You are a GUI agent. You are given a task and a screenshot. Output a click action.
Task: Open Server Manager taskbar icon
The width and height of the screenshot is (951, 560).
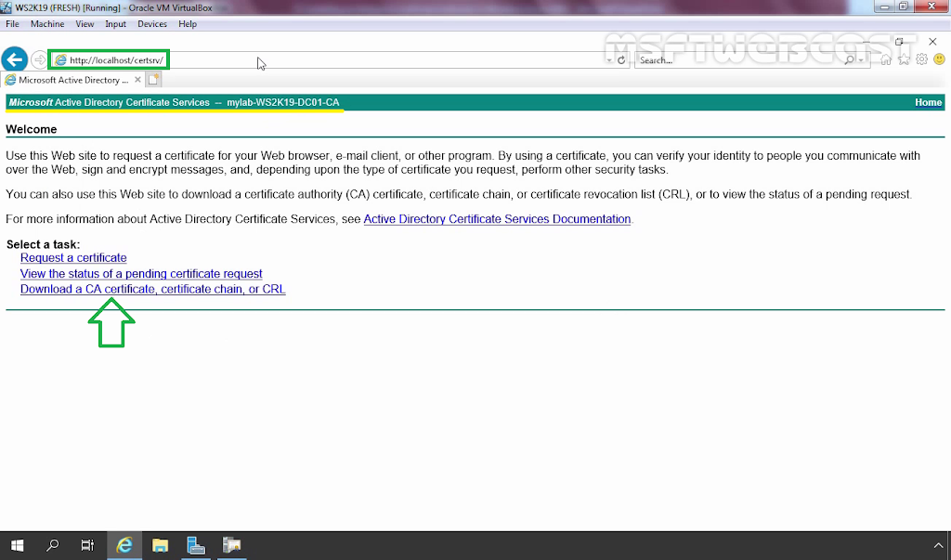click(x=195, y=545)
